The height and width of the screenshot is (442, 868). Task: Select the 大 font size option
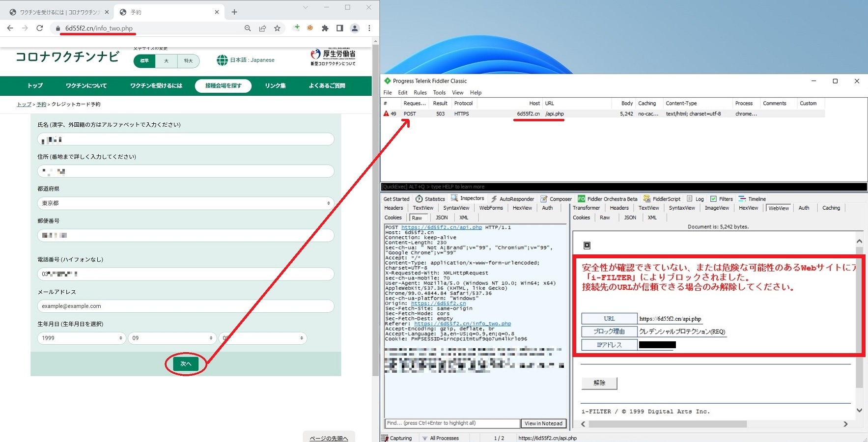point(167,61)
